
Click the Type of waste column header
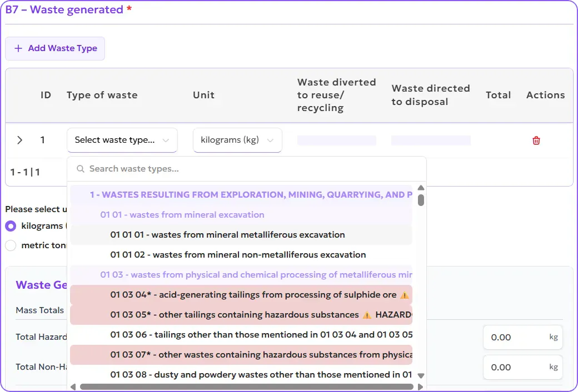(x=102, y=95)
